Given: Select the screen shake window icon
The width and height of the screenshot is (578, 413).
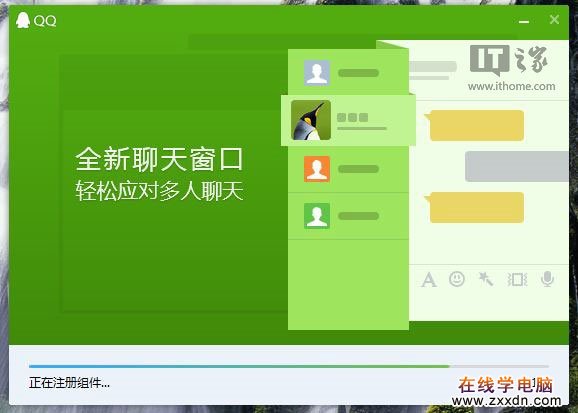Looking at the screenshot, I should click(517, 280).
